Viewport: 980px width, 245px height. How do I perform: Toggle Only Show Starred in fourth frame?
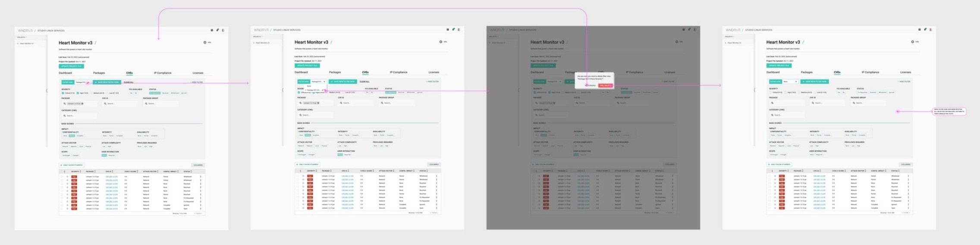[779, 164]
